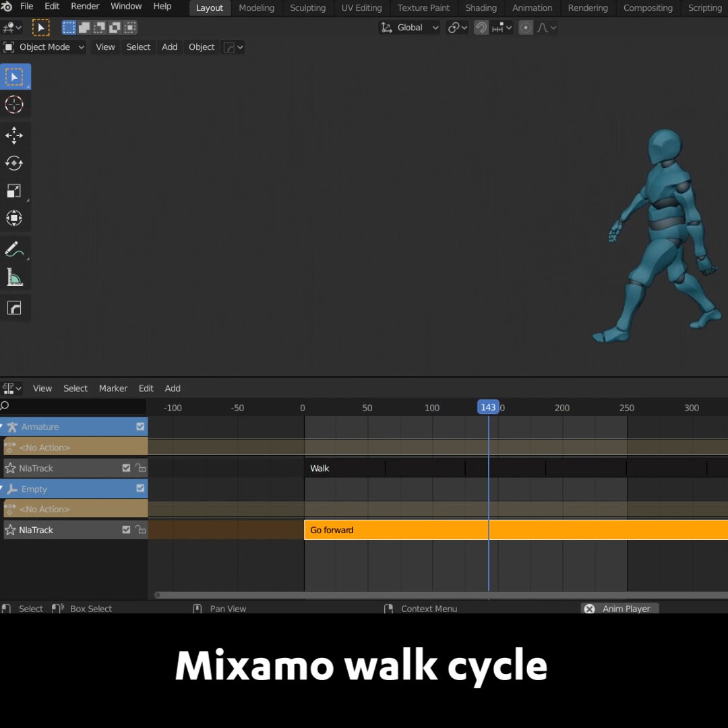
Task: Focus the NLA channel search field
Action: (x=73, y=406)
